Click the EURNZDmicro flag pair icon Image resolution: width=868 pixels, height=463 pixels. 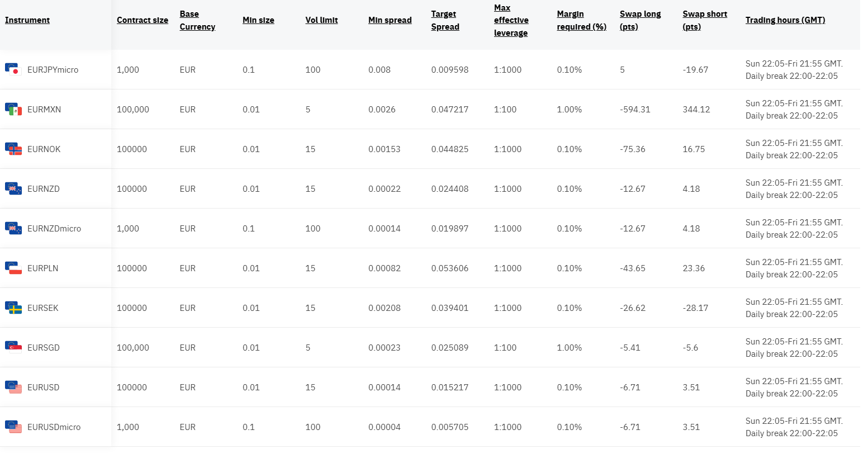(13, 228)
